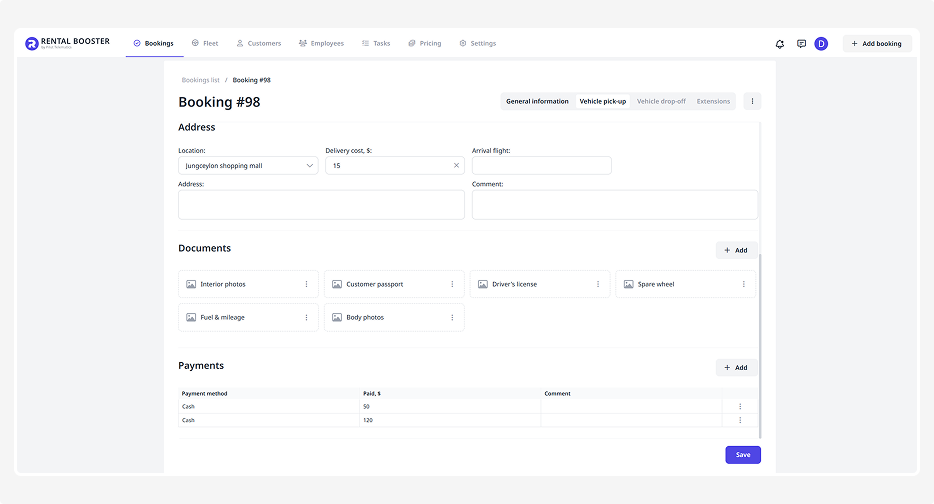Open the notifications bell icon
Screen dimensions: 934x504
[x=780, y=44]
